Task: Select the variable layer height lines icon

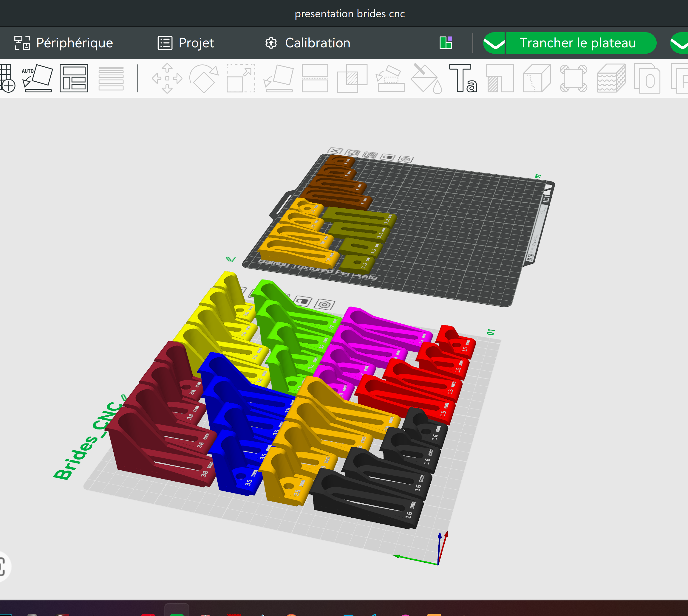Action: (x=111, y=78)
